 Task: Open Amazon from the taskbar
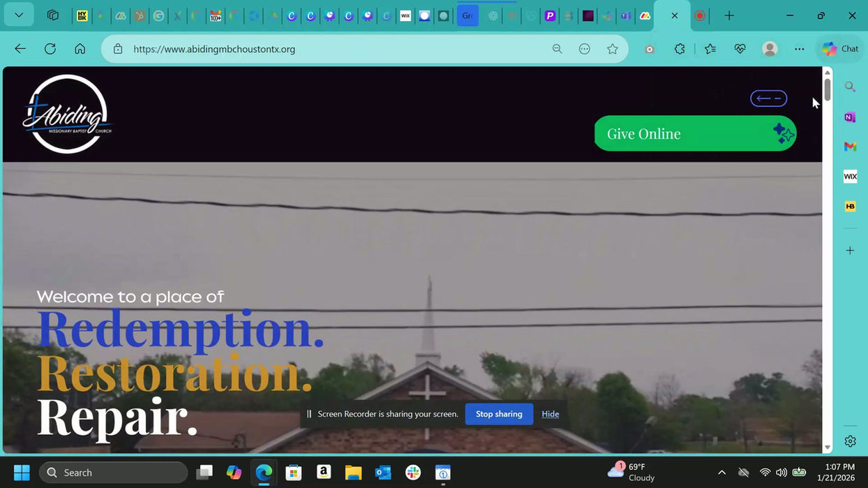tap(323, 473)
